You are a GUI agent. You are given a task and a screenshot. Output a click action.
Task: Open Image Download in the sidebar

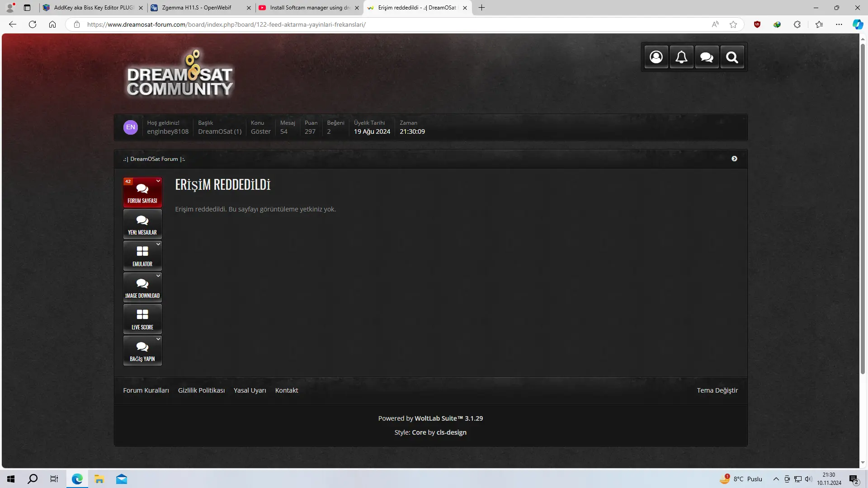point(142,287)
